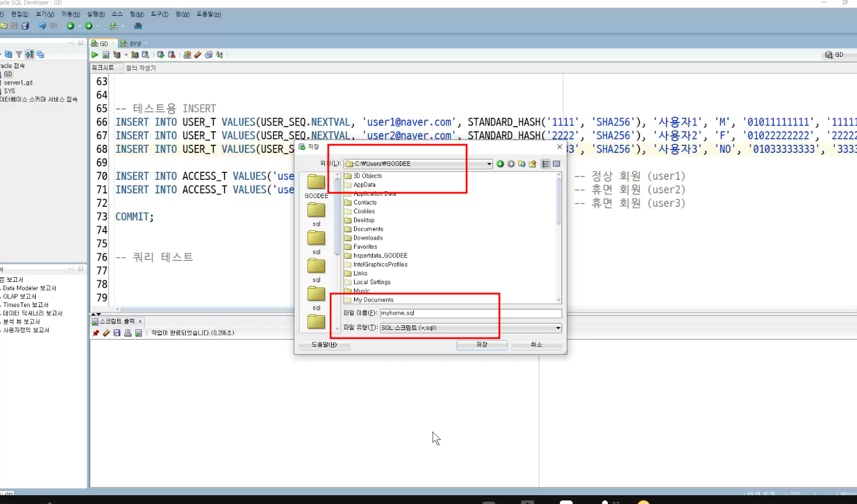Click the 도움말(H) button in the Save dialog
The width and height of the screenshot is (857, 504).
(324, 345)
